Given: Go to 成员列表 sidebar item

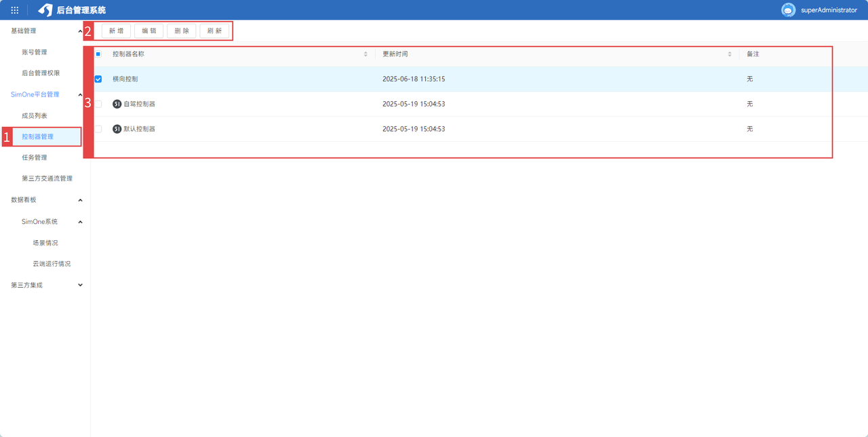Looking at the screenshot, I should click(35, 116).
